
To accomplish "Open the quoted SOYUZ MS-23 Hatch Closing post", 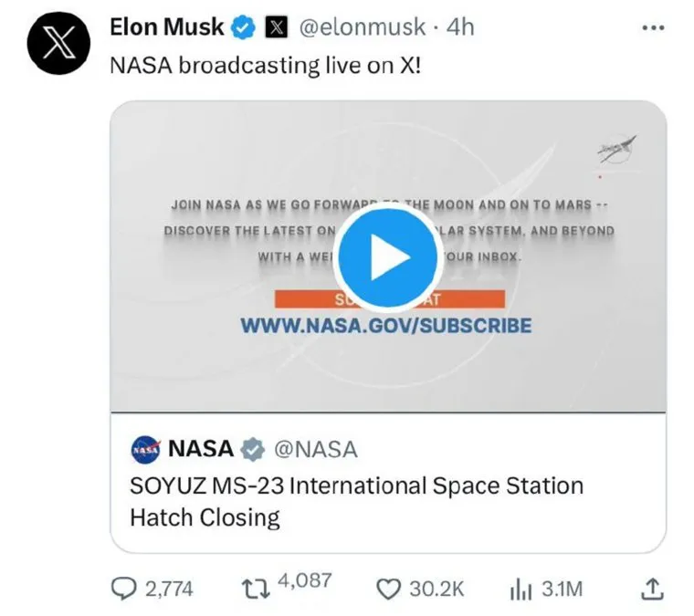I will (x=356, y=500).
